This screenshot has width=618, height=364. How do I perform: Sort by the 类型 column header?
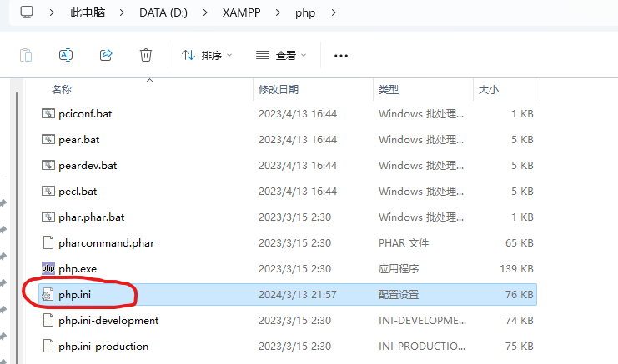click(388, 90)
